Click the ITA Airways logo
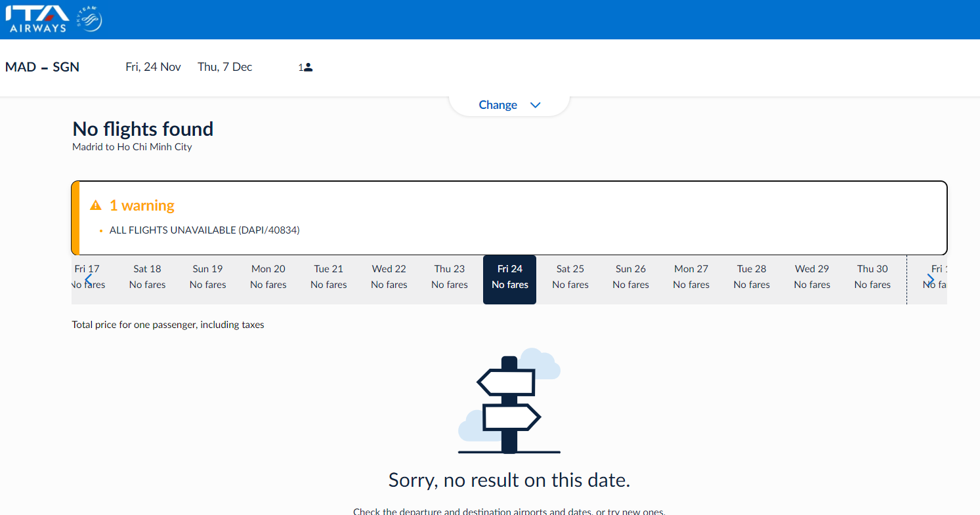 point(37,19)
